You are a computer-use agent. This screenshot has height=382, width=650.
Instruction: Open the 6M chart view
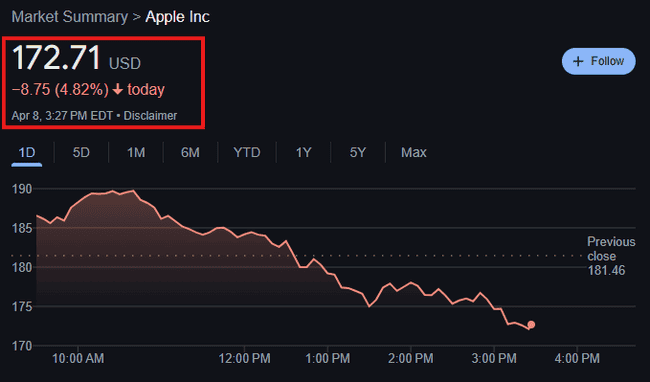point(190,152)
